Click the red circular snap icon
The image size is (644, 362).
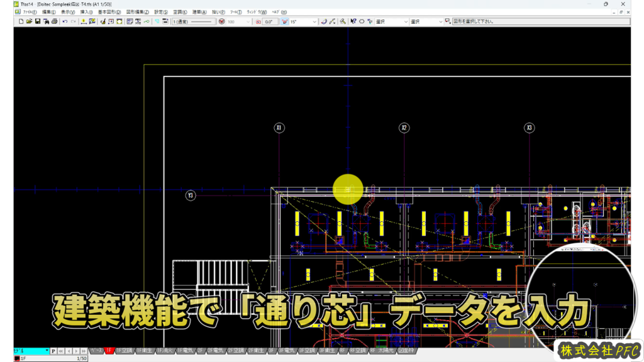[x=221, y=21]
